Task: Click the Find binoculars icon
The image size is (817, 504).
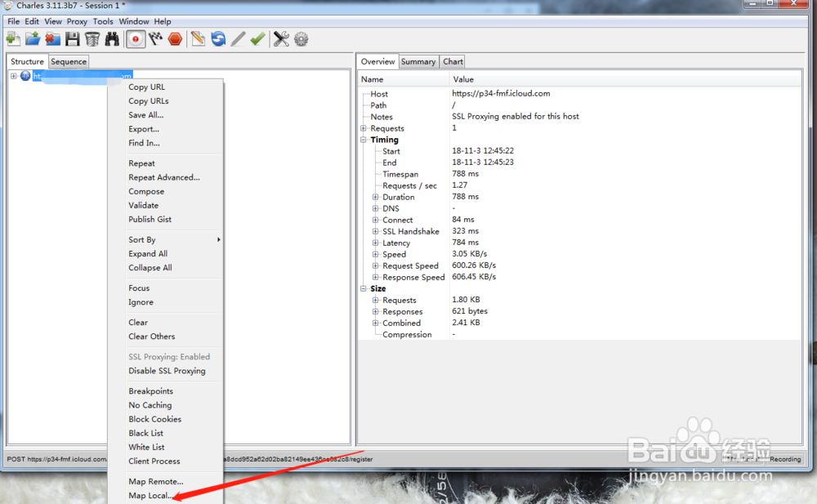Action: (112, 39)
